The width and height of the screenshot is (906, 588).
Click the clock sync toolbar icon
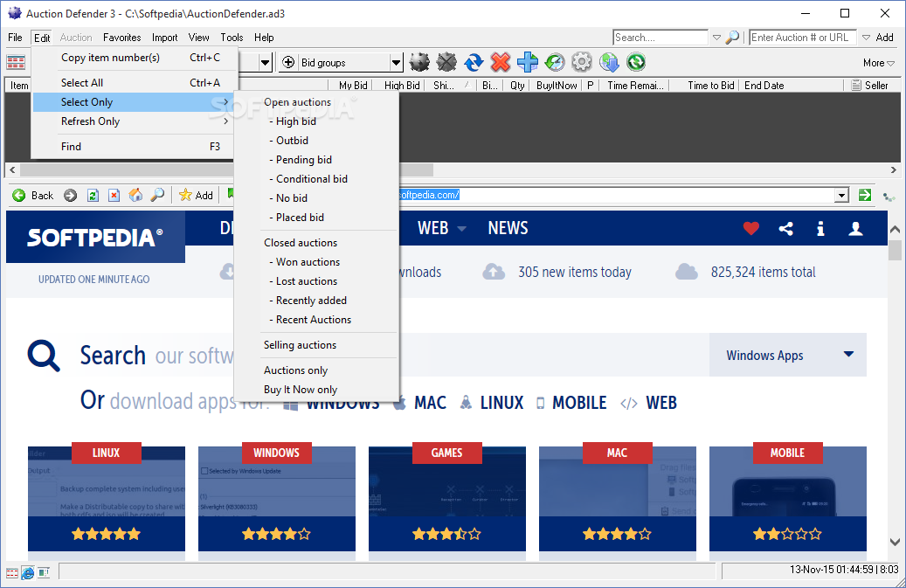point(555,62)
